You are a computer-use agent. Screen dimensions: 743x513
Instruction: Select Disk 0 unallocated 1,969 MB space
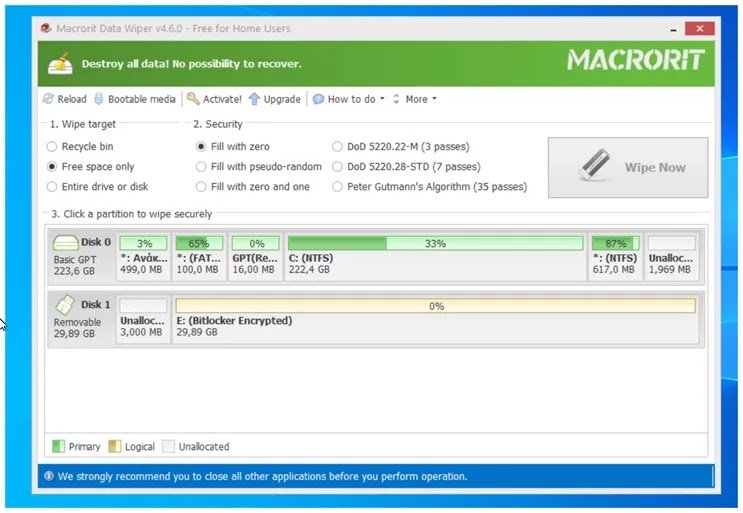671,257
